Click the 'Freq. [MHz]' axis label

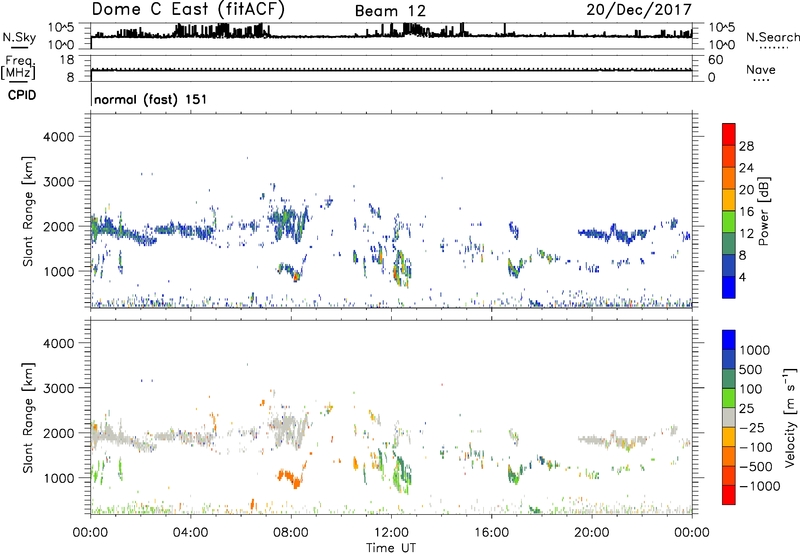click(18, 67)
